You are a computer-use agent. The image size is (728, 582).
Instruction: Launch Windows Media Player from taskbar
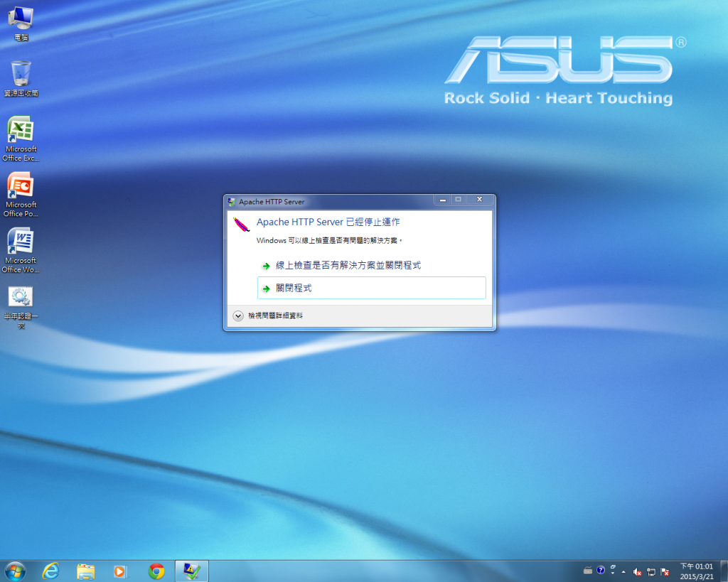[120, 571]
